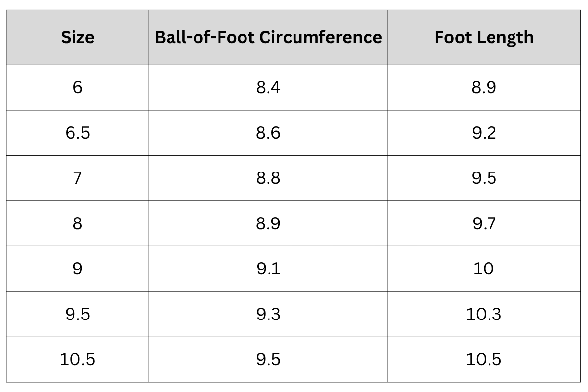Click the 9.3 circumference value
Screen dimensions: 588x392
pos(268,314)
